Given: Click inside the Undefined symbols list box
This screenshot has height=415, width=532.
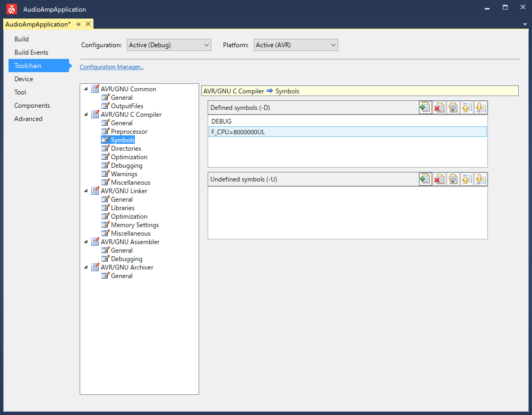Looking at the screenshot, I should (347, 213).
